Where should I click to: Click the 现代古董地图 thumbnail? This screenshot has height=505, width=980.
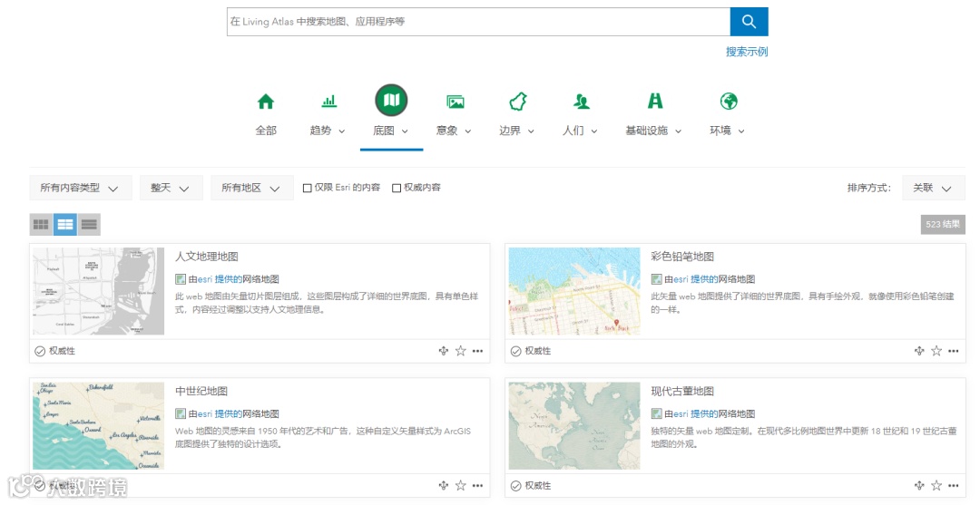(574, 426)
